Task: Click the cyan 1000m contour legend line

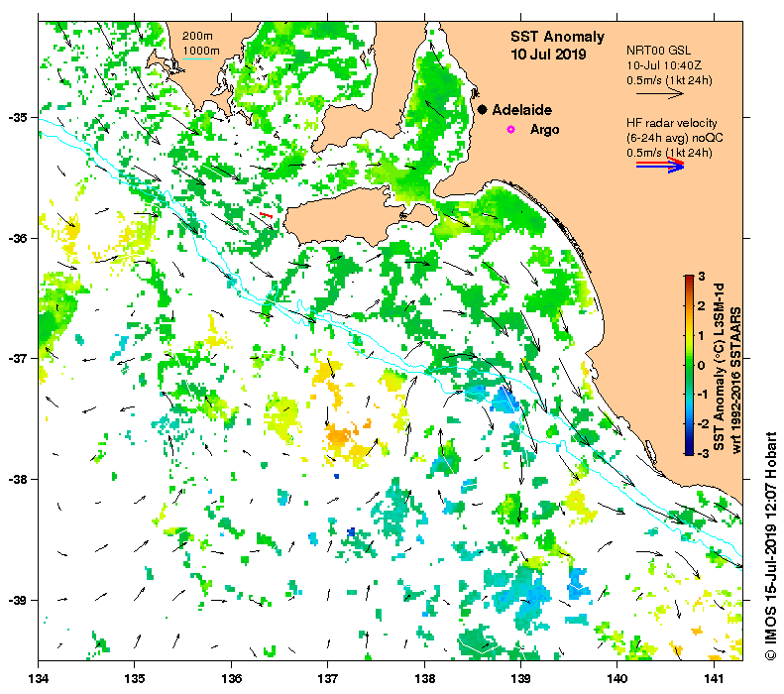Action: click(x=196, y=59)
